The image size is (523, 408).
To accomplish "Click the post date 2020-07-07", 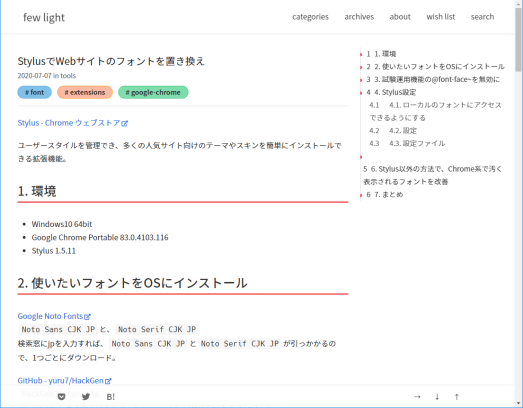I will pyautogui.click(x=35, y=76).
